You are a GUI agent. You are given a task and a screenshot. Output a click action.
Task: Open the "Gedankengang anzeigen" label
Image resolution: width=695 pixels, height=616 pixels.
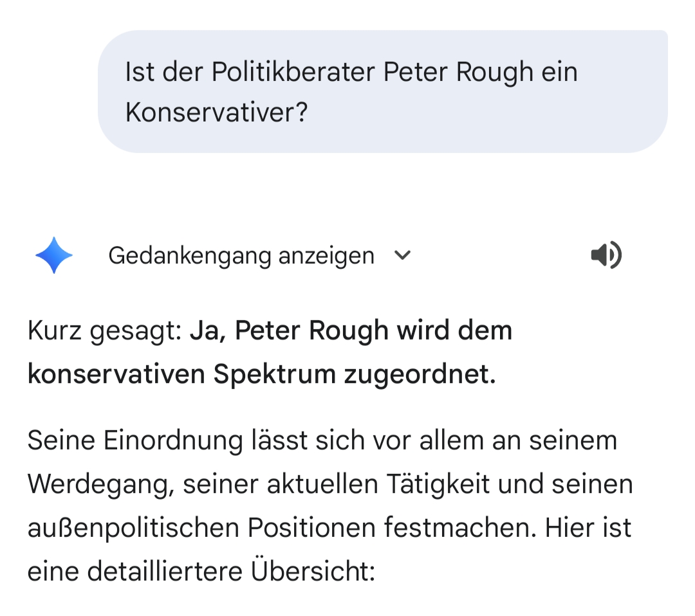coord(241,255)
